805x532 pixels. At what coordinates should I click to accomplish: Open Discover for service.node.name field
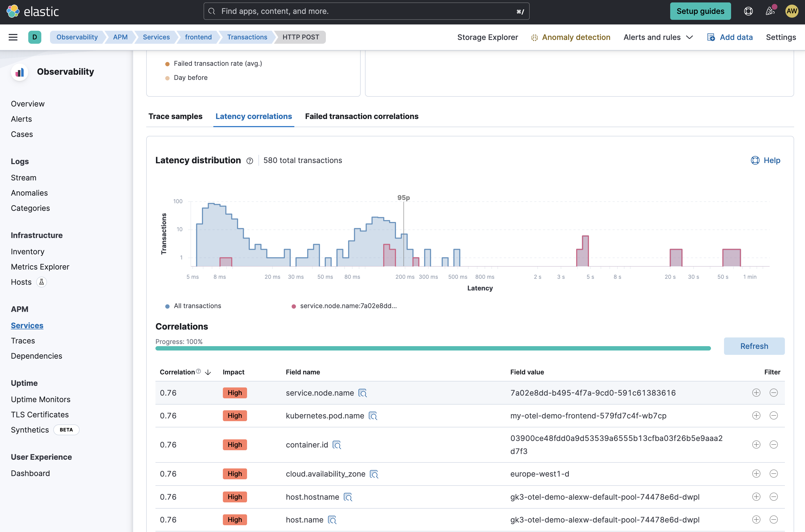363,393
